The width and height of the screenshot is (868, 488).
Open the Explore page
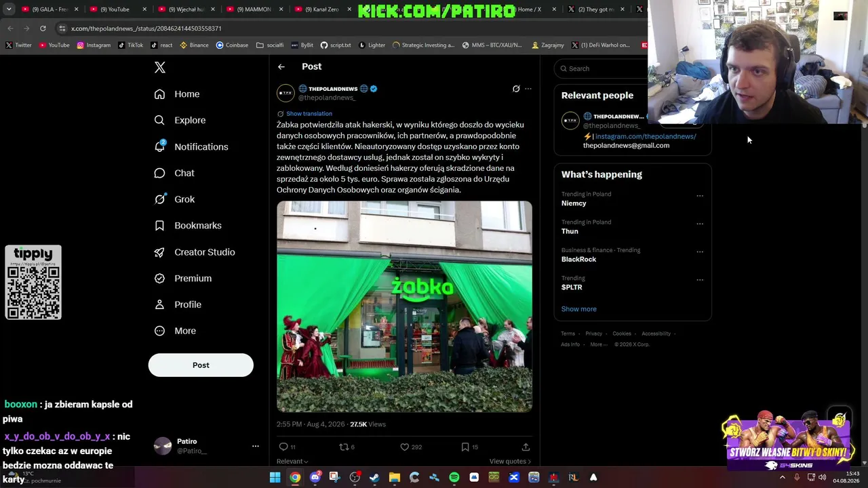pos(180,120)
